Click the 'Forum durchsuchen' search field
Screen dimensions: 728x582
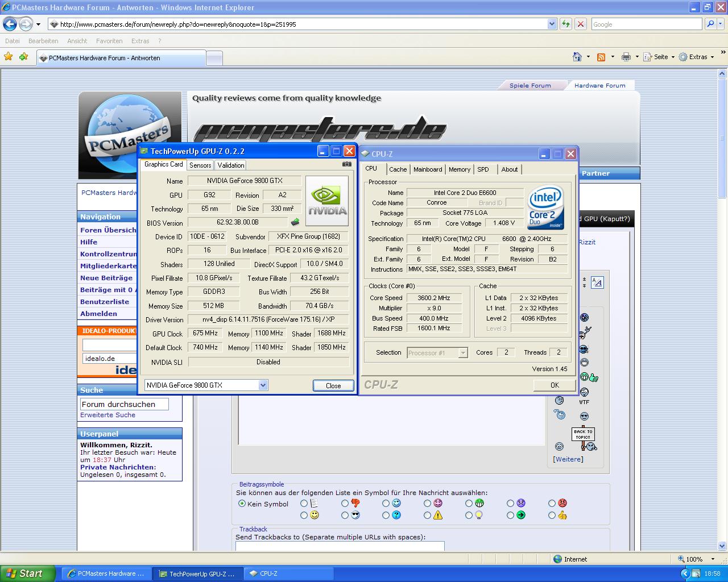click(x=124, y=404)
